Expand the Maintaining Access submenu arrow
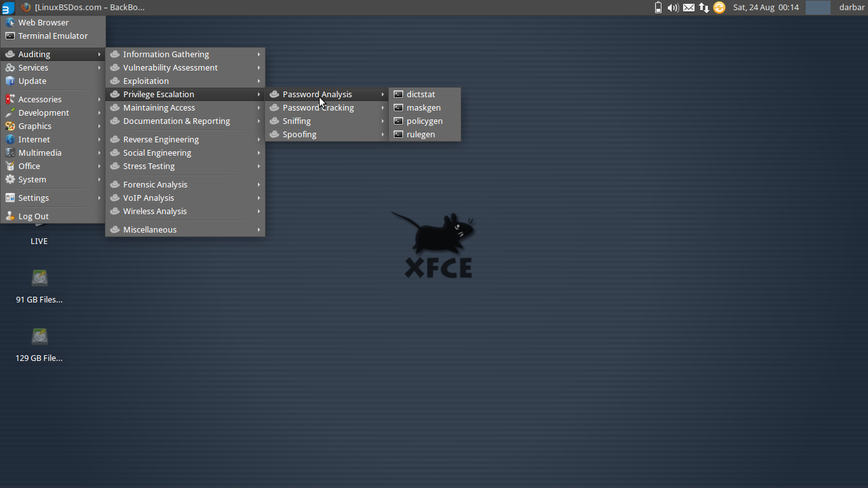Image resolution: width=868 pixels, height=488 pixels. pos(259,107)
